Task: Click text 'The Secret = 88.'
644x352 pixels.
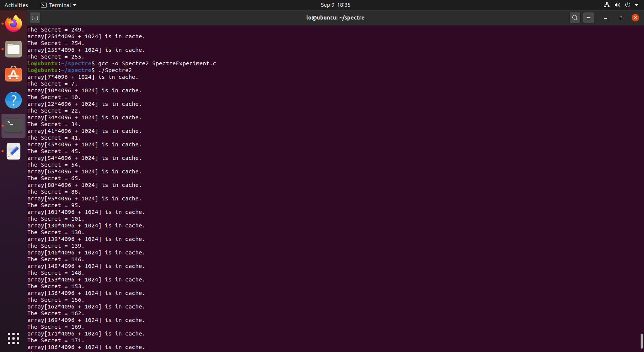Action: (54, 192)
